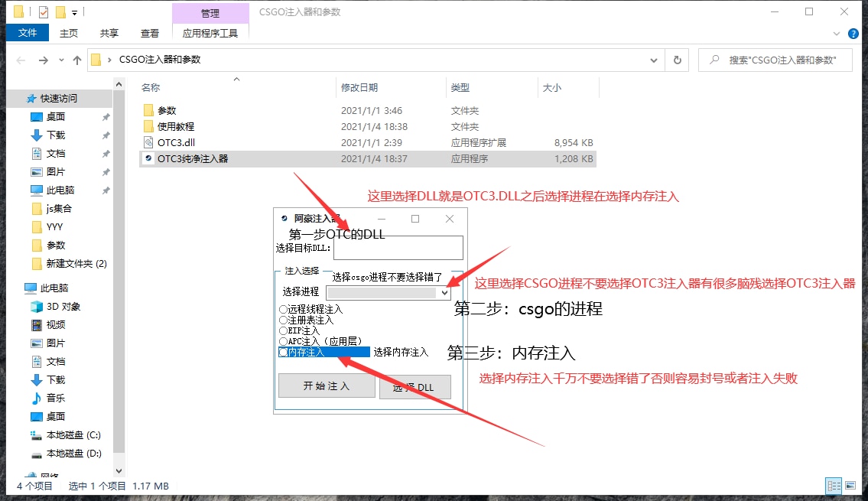Open Explorer help question mark icon
The width and height of the screenshot is (868, 501).
pos(853,34)
